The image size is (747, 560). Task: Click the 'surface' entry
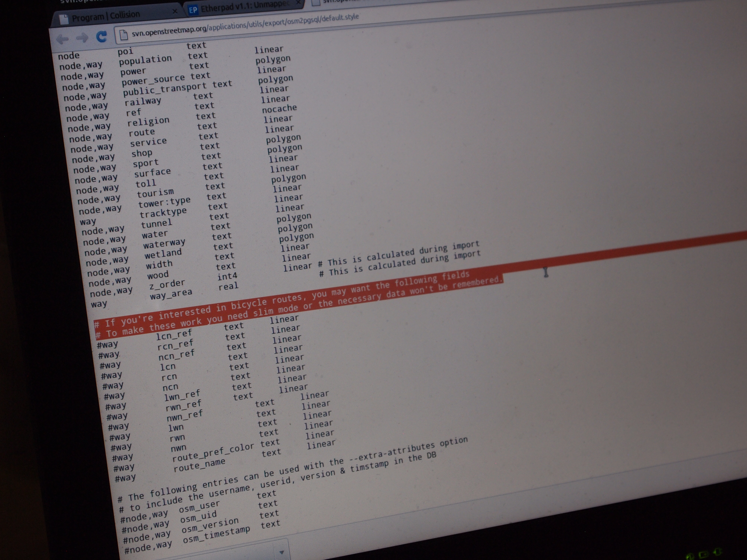(x=152, y=173)
